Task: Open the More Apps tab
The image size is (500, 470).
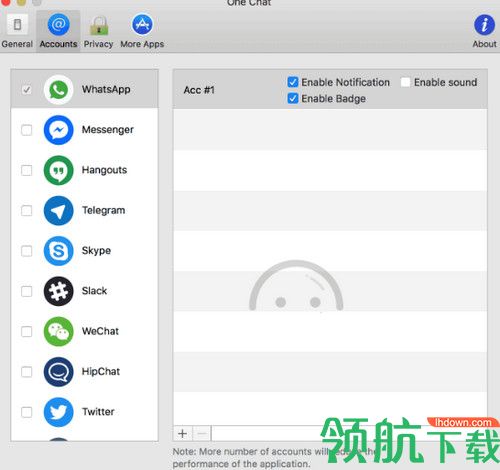Action: [142, 31]
